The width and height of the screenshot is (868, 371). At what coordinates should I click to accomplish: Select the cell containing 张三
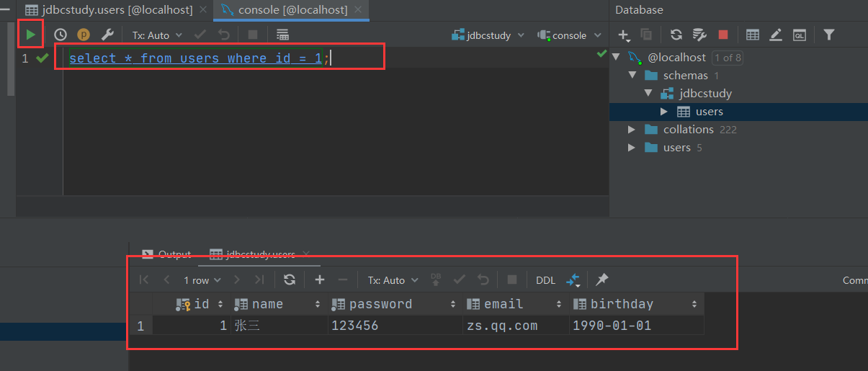(x=279, y=326)
